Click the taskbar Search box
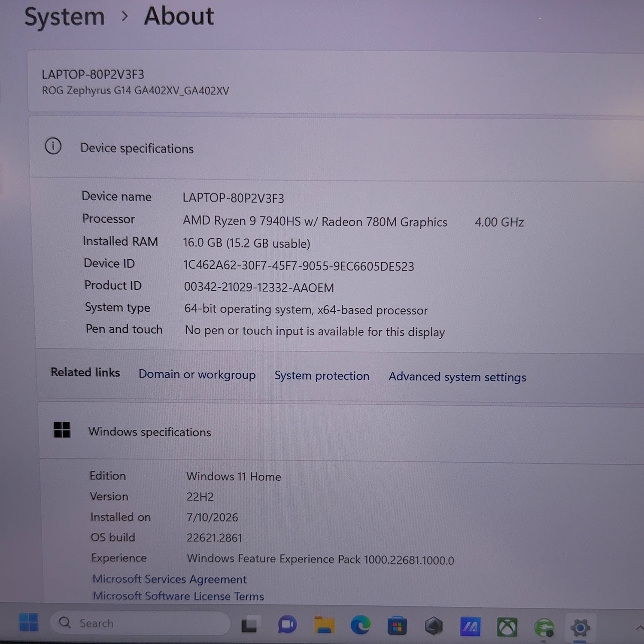644x644 pixels. pyautogui.click(x=140, y=623)
